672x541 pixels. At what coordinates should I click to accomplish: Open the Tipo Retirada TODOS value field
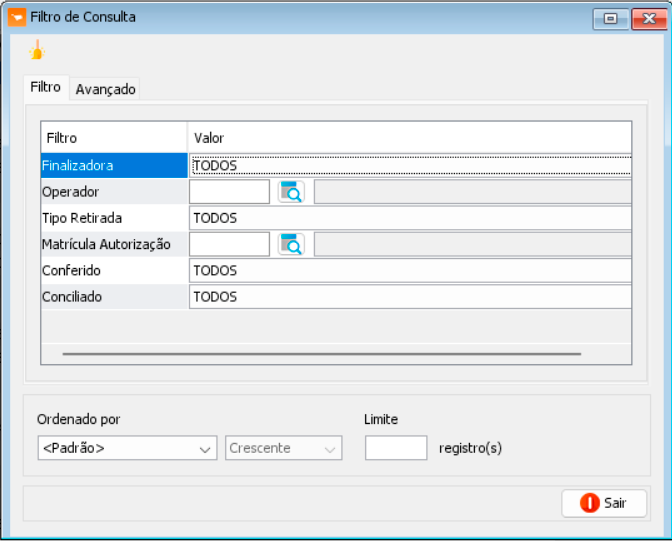411,218
